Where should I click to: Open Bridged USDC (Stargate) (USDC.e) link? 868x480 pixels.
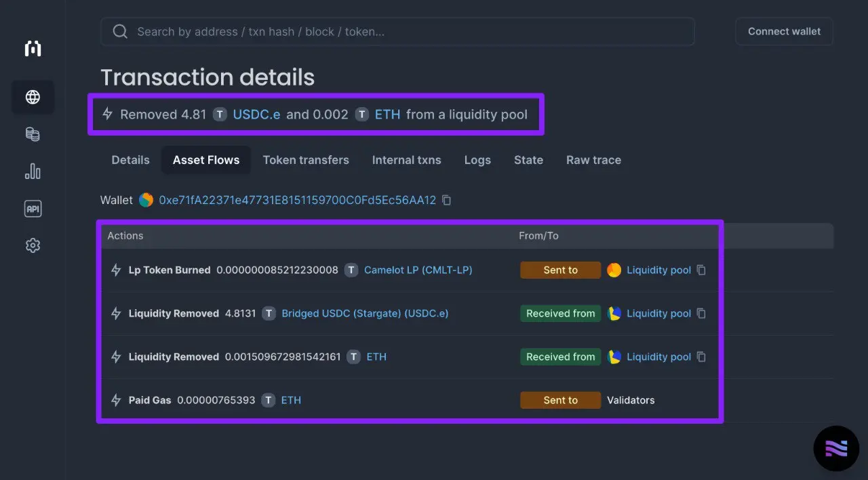[365, 313]
